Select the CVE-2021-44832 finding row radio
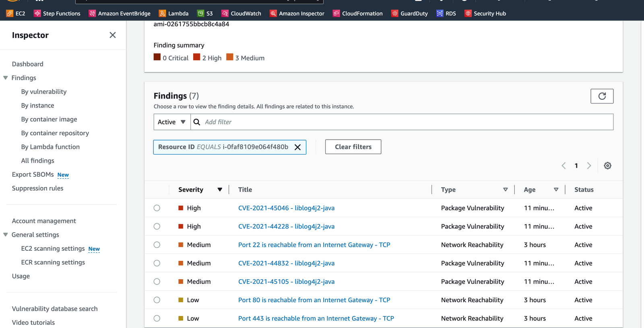This screenshot has height=328, width=644. 157,263
